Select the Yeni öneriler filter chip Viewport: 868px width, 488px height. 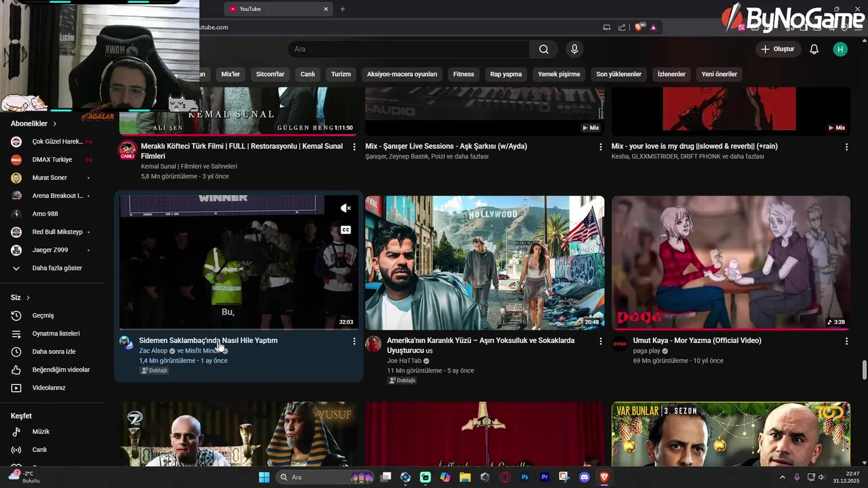(x=719, y=74)
